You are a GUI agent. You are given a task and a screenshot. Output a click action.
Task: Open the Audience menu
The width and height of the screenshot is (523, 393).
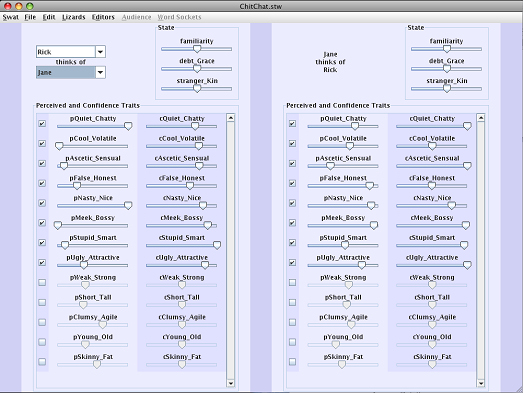tap(136, 17)
